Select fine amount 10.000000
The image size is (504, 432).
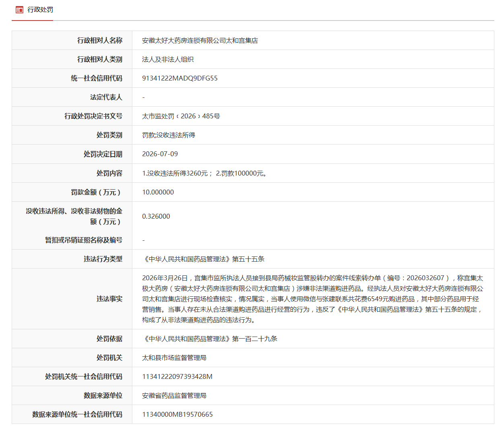(x=158, y=192)
